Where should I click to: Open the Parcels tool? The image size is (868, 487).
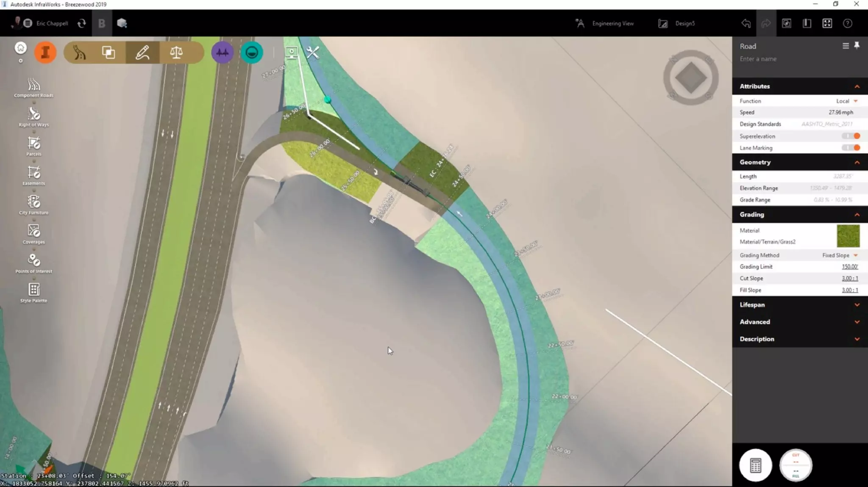click(x=33, y=146)
